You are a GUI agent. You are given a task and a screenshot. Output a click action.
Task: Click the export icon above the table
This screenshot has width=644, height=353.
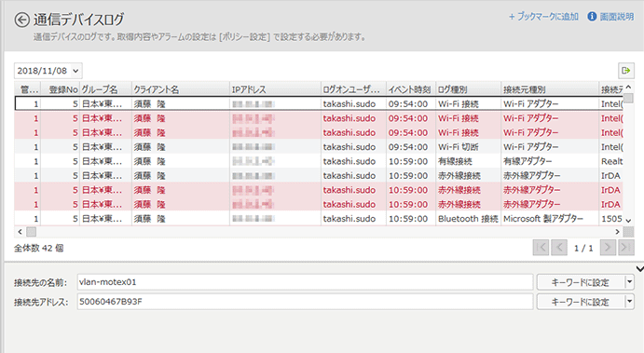pos(626,71)
